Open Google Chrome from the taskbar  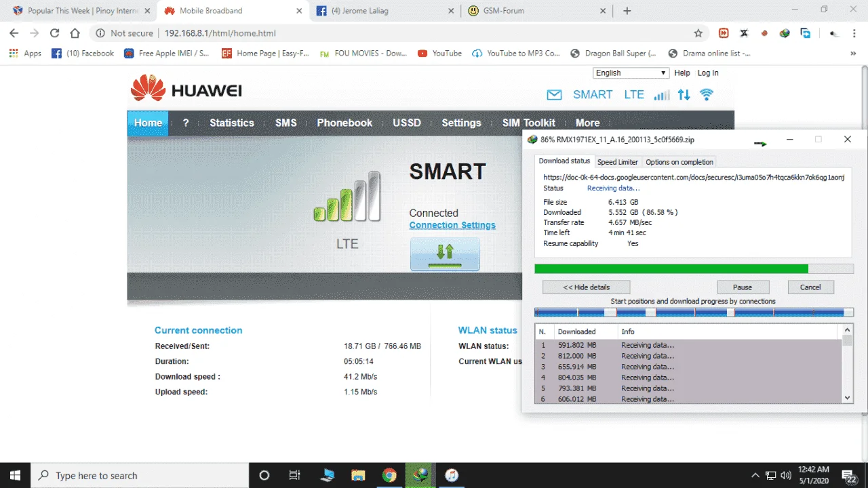[389, 475]
